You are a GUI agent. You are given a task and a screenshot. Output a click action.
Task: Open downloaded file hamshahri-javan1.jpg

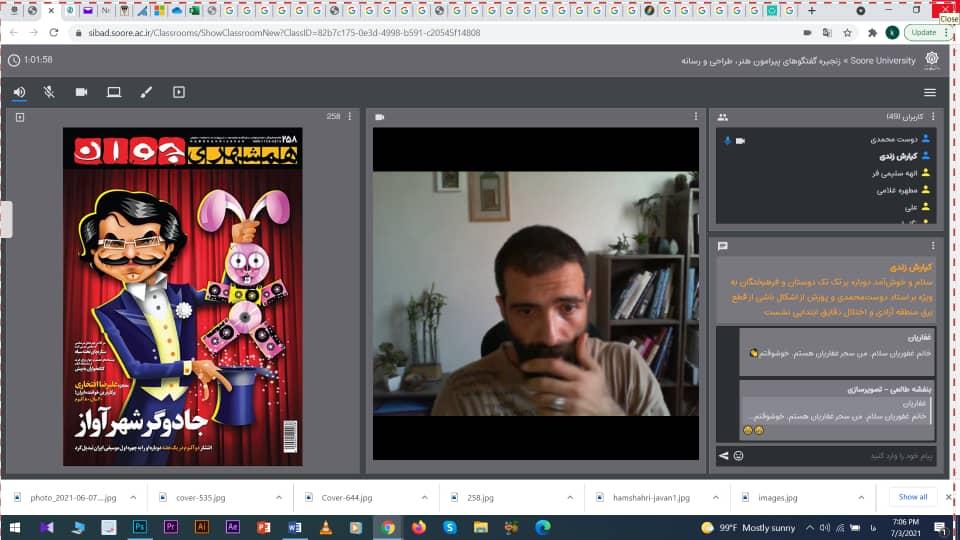(x=651, y=498)
